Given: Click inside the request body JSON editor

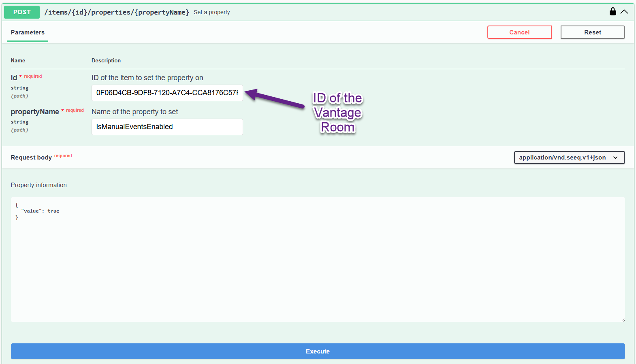Looking at the screenshot, I should click(318, 259).
